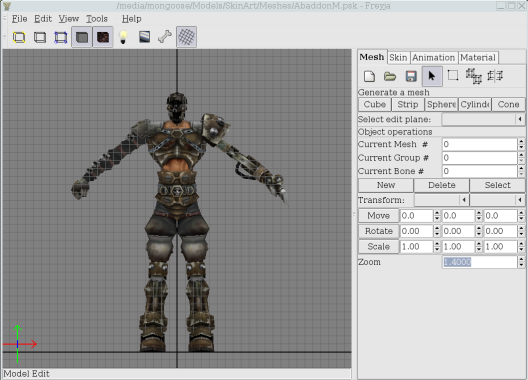Screen dimensions: 528x380
Task: Toggle the textured cube render button
Action: coord(103,37)
